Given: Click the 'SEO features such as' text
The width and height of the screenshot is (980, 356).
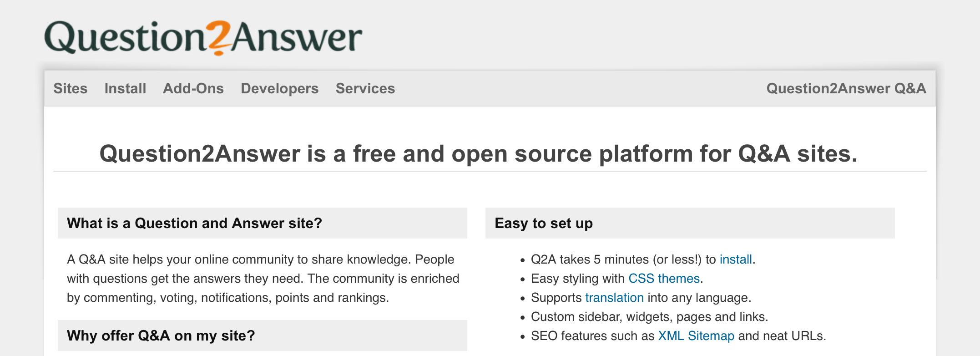Looking at the screenshot, I should [x=593, y=336].
